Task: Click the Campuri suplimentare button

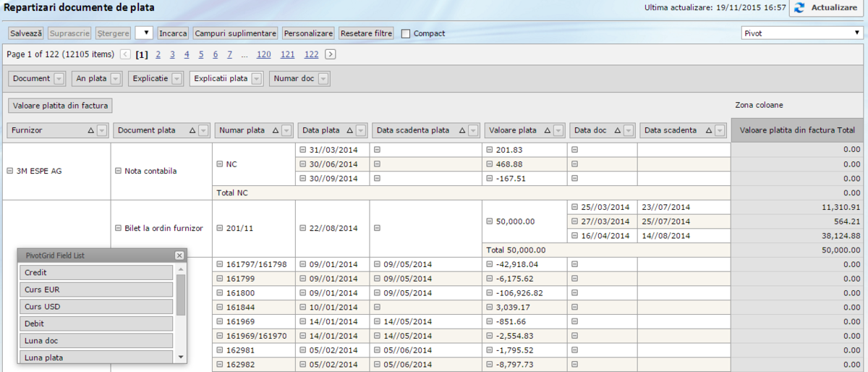Action: pos(236,33)
